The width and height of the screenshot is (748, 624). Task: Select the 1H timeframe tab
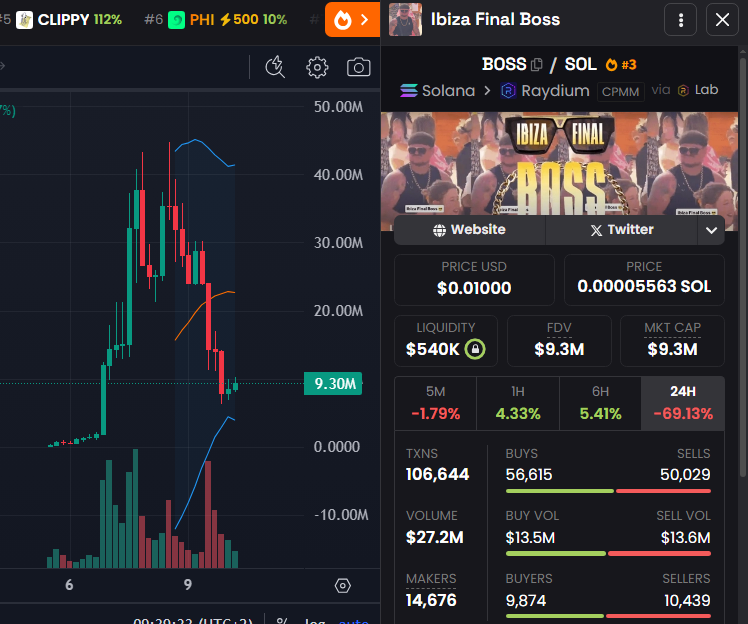point(518,403)
